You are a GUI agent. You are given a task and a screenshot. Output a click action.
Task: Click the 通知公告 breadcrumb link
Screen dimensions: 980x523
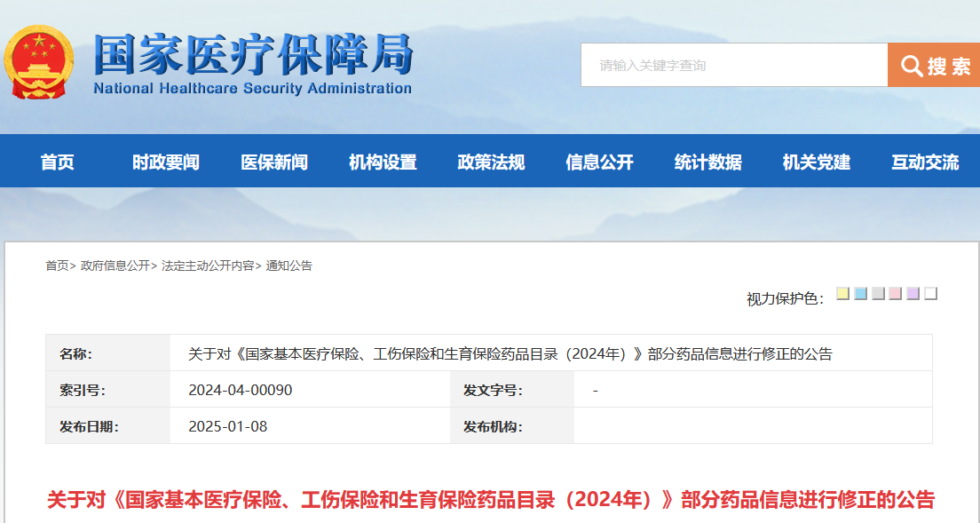[x=288, y=265]
